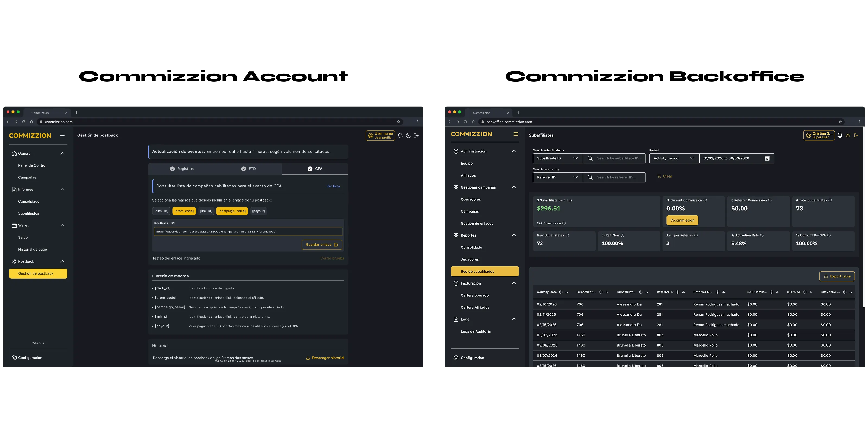Collapse Postback section in Account sidebar
Screen dimensions: 868x434
[x=62, y=261]
